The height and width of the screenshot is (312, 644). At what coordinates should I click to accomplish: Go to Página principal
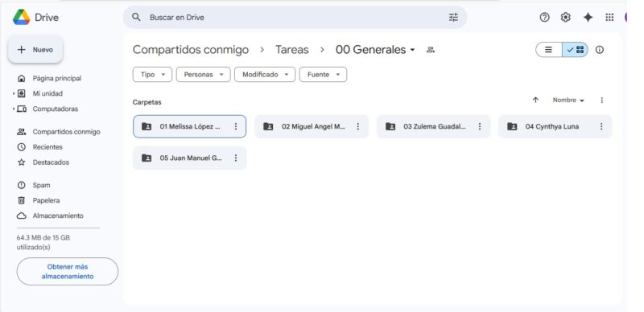click(x=57, y=79)
